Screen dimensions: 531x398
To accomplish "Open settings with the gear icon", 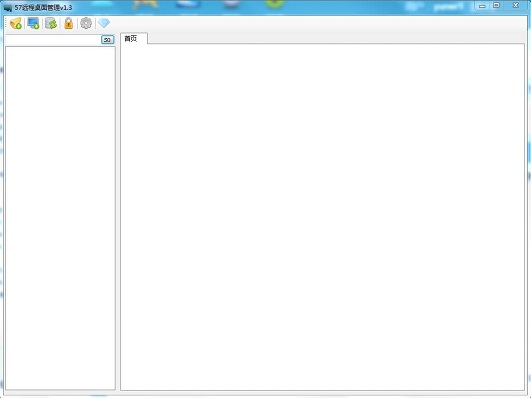I will tap(86, 23).
